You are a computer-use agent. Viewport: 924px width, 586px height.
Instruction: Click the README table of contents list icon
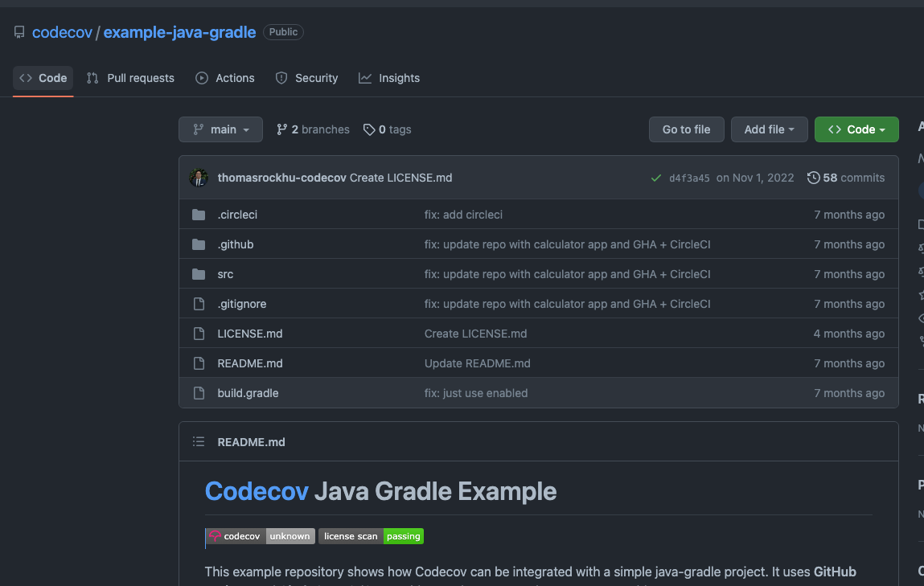click(x=199, y=441)
